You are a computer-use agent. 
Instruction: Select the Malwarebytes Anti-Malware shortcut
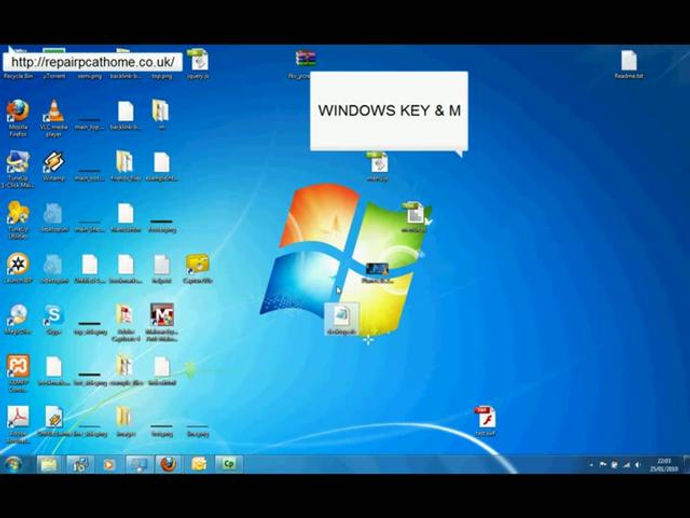click(161, 321)
